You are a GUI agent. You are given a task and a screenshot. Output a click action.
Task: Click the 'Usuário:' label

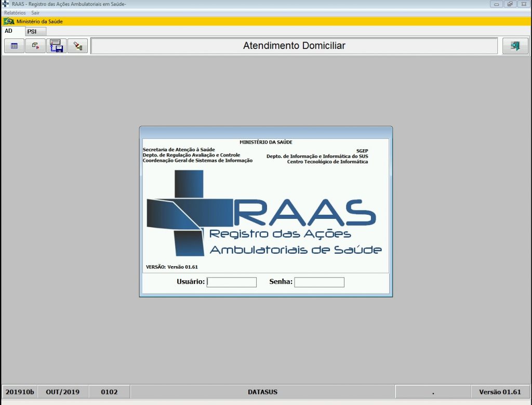click(x=191, y=281)
